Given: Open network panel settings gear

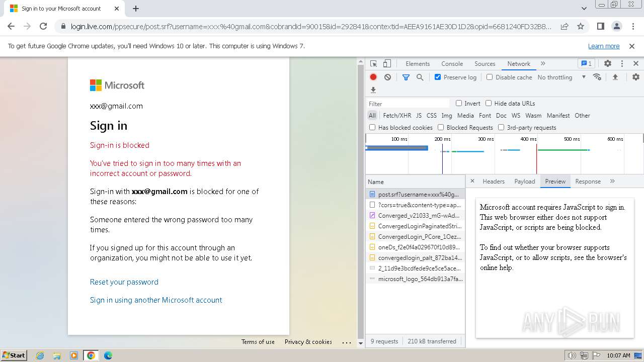Looking at the screenshot, I should [x=636, y=77].
